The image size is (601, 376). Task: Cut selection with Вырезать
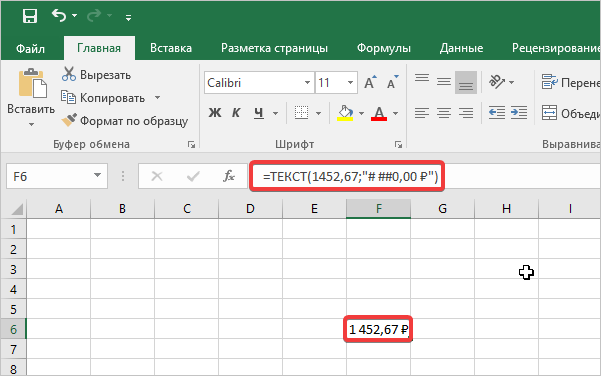(96, 75)
